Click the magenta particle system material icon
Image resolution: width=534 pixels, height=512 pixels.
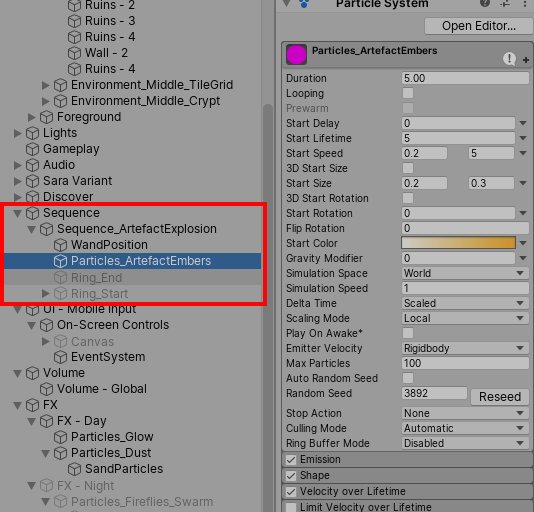[x=296, y=54]
